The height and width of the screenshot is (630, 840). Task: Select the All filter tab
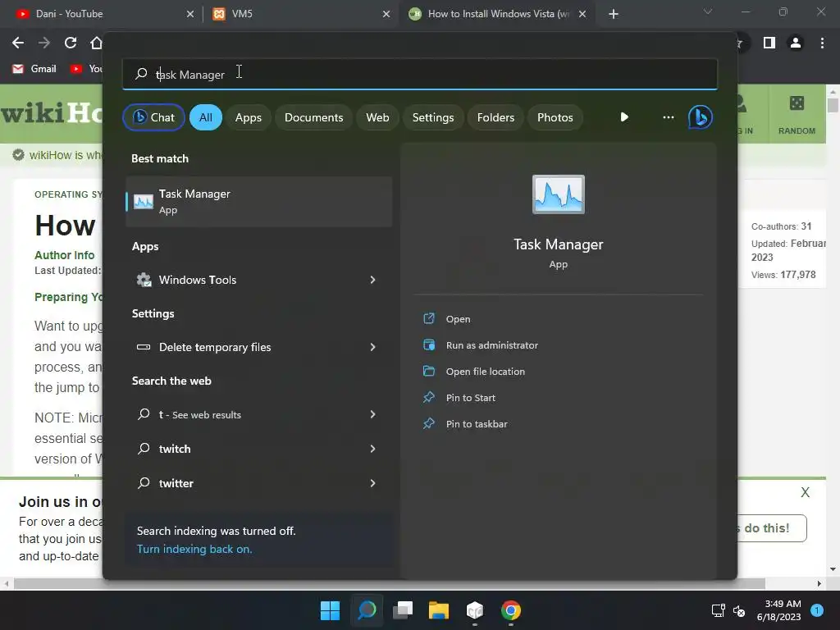click(206, 117)
